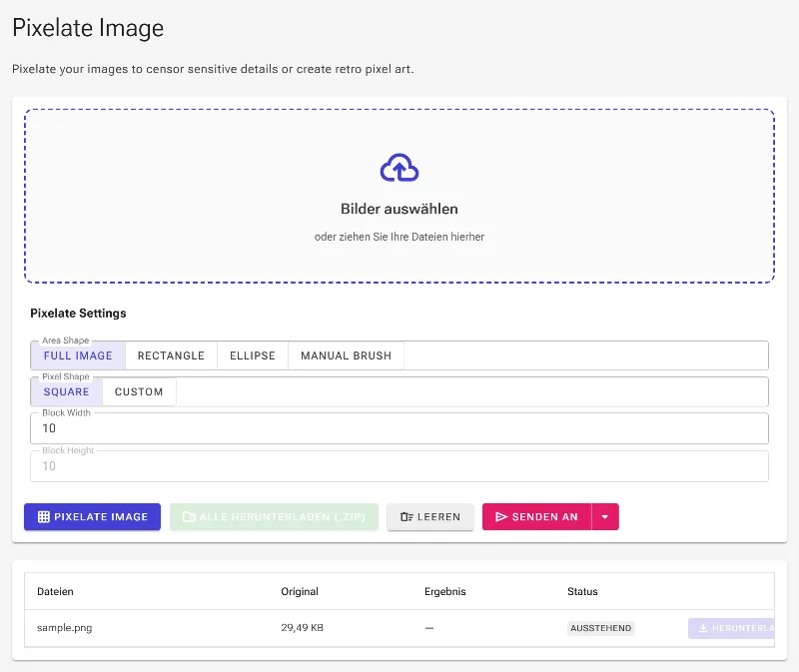Click the LEEREN button

(x=430, y=516)
